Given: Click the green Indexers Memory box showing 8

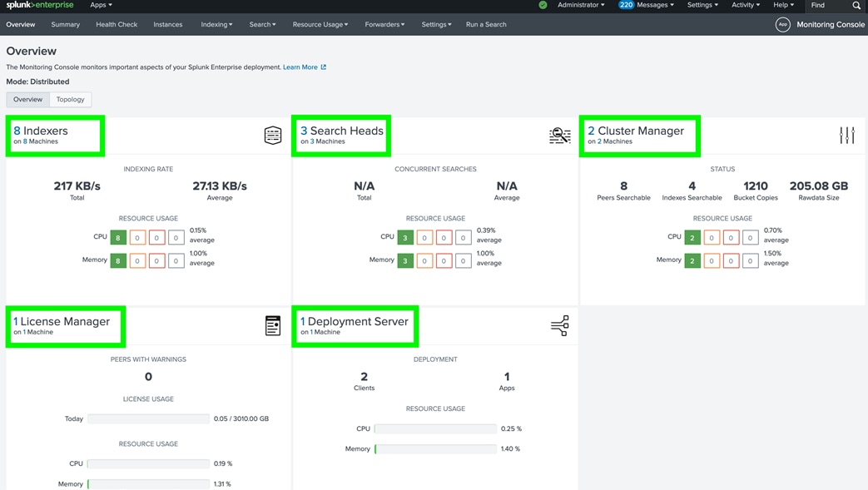Looking at the screenshot, I should [x=118, y=260].
